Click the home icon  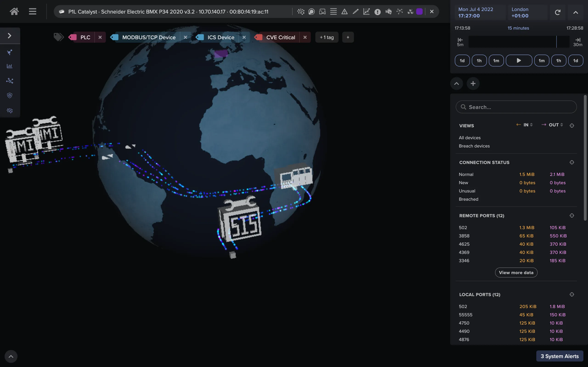14,11
